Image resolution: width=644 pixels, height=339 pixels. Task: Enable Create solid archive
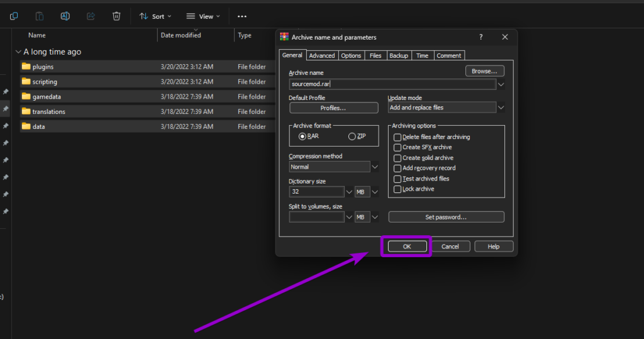397,158
